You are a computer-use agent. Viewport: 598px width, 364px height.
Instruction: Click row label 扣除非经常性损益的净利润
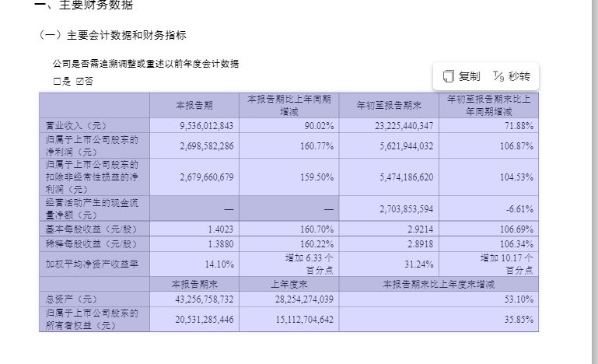pyautogui.click(x=92, y=177)
